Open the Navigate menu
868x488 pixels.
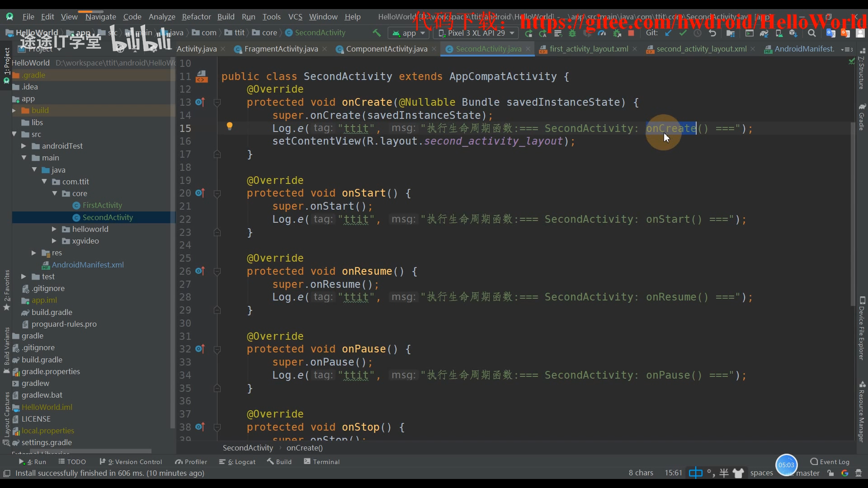click(100, 17)
